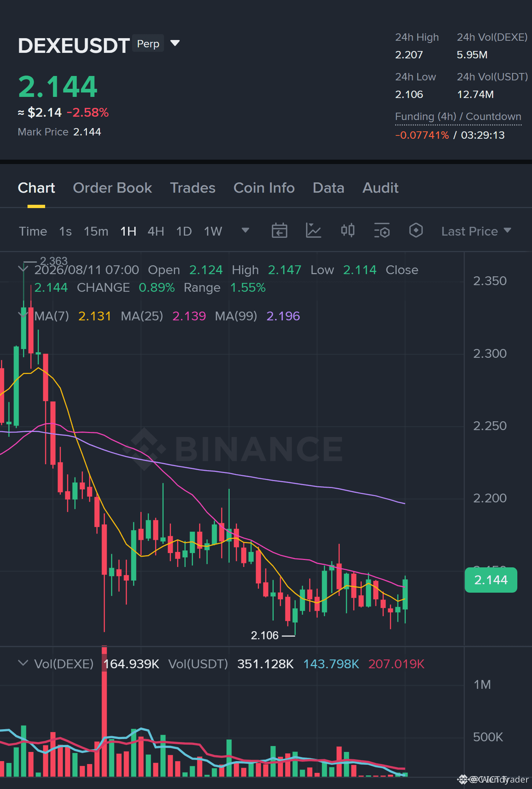Screen dimensions: 532x789
Task: Tap the MA(25) value 2.139
Action: (x=189, y=316)
